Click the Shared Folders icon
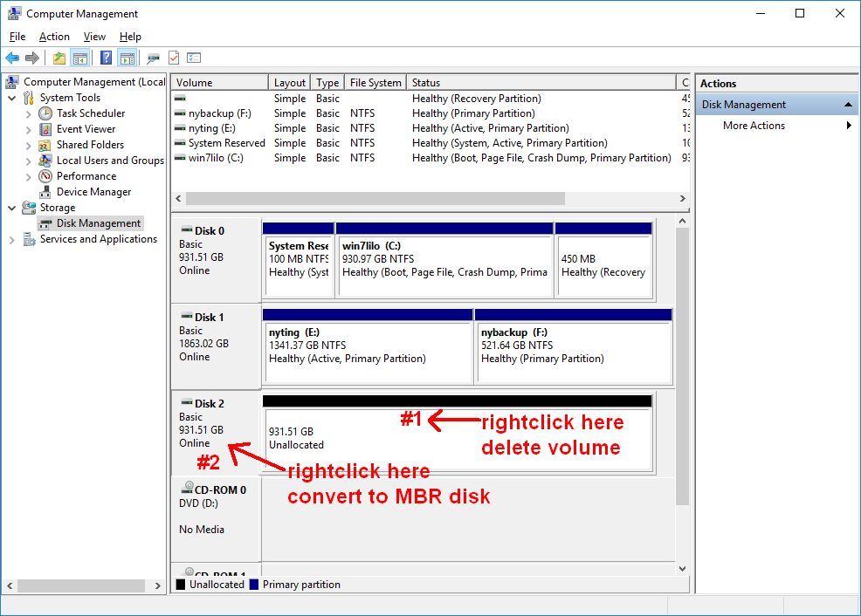The image size is (861, 616). 45,146
